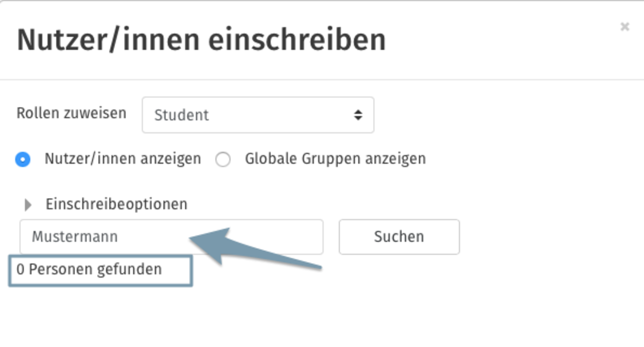Select the Nutzer/innen anzeigen radio button

[x=23, y=160]
